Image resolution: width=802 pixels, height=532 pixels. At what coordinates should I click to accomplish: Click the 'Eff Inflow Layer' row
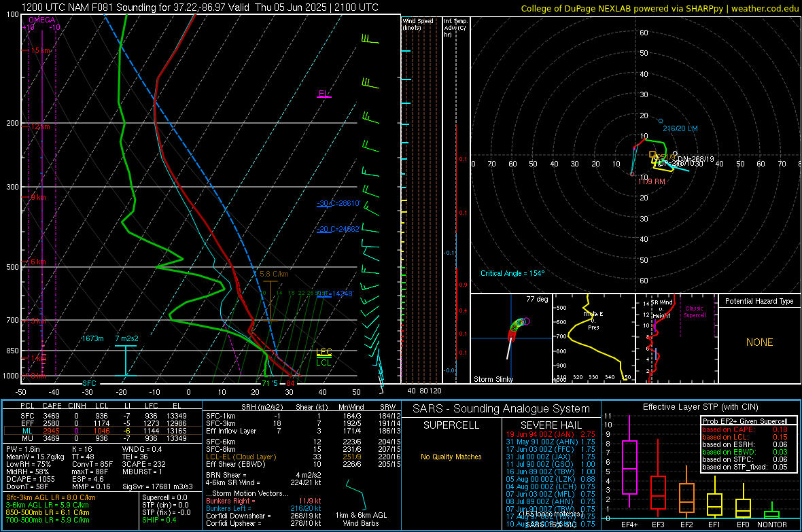(x=303, y=431)
